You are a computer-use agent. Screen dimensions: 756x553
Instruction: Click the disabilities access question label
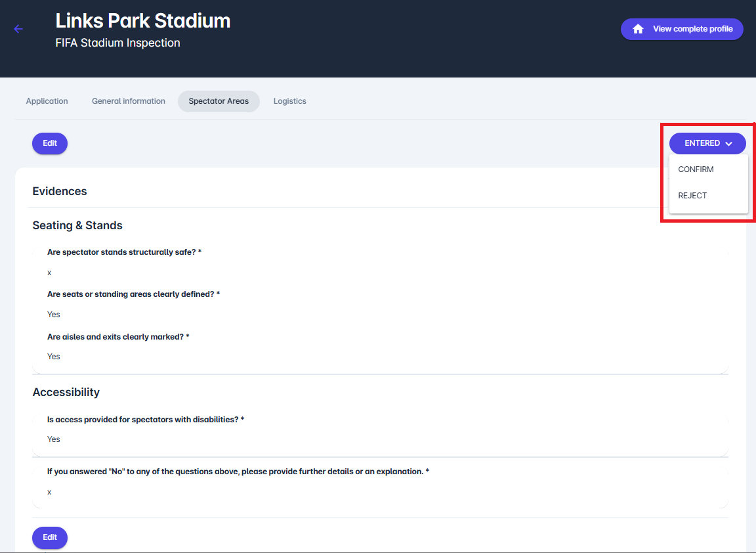pos(146,419)
